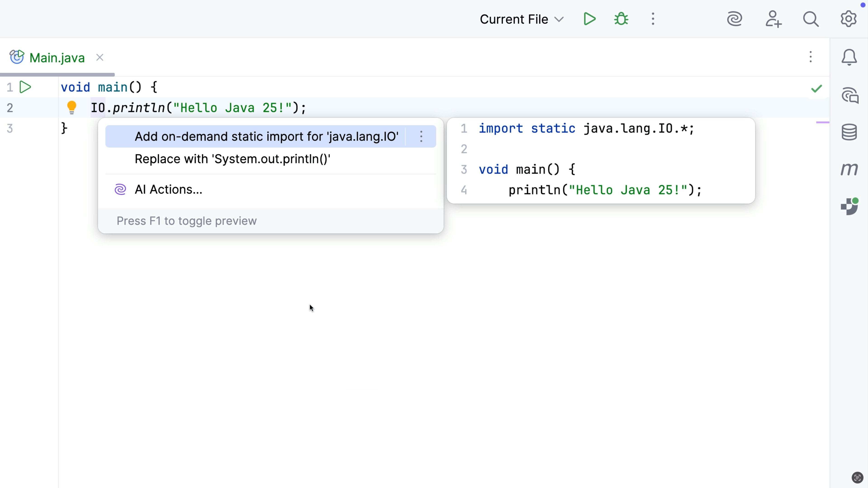This screenshot has width=868, height=488.
Task: Open the Notifications bell panel
Action: (849, 57)
